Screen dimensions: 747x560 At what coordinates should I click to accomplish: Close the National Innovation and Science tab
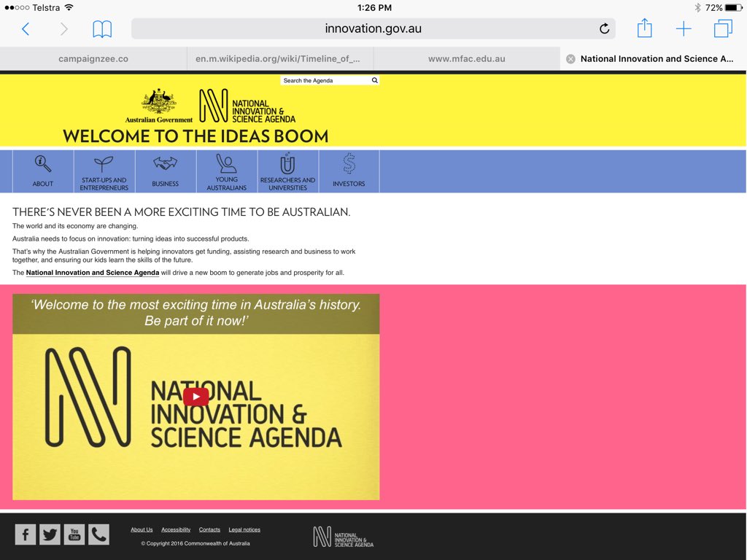(x=570, y=59)
